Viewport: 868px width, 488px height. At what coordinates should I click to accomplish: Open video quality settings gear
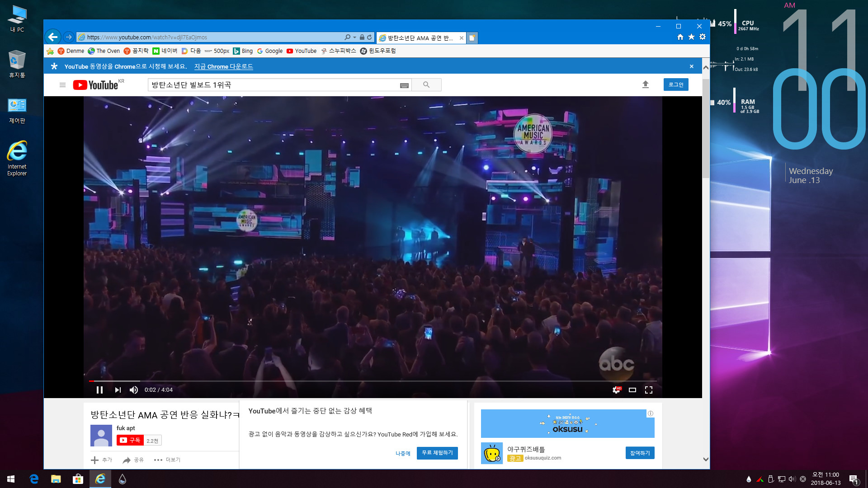616,390
